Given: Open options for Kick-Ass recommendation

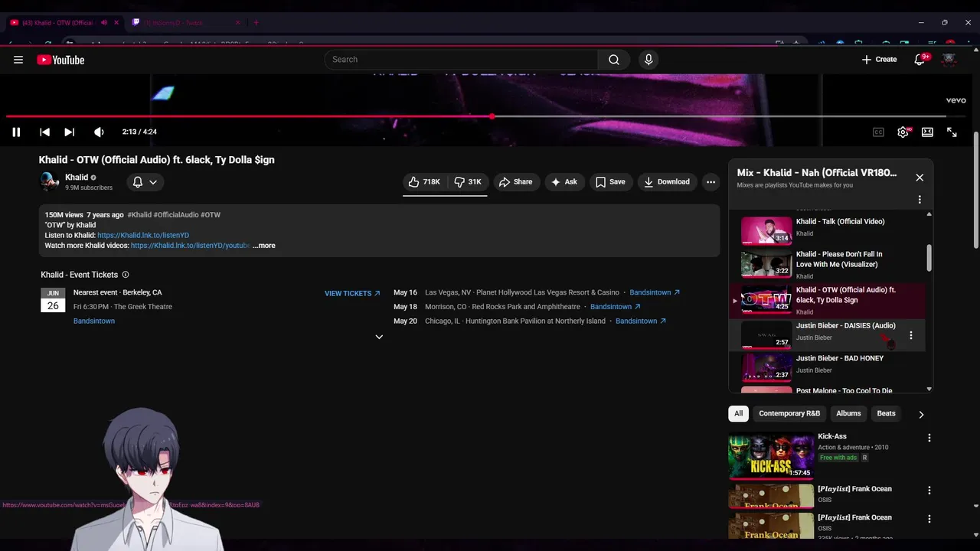Looking at the screenshot, I should pos(929,438).
